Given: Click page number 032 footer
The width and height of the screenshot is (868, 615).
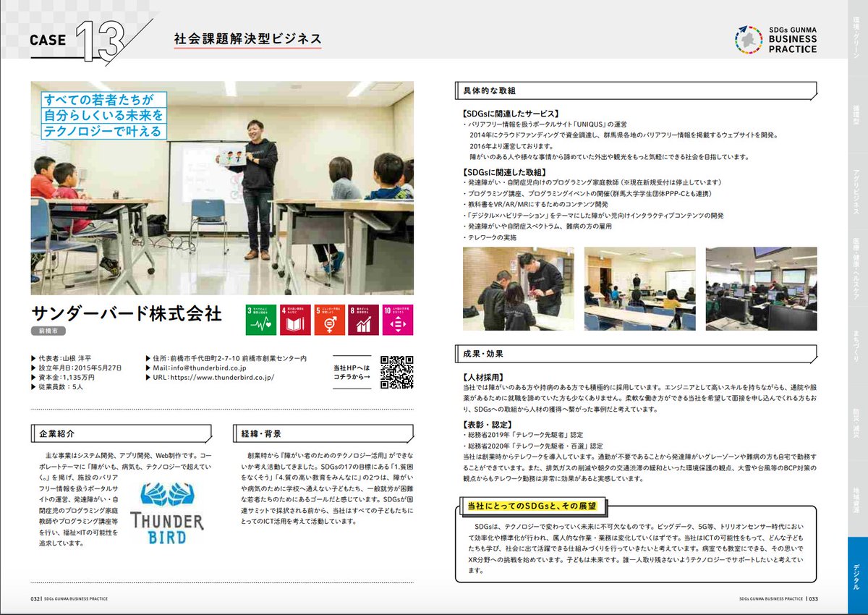Looking at the screenshot, I should [35, 599].
